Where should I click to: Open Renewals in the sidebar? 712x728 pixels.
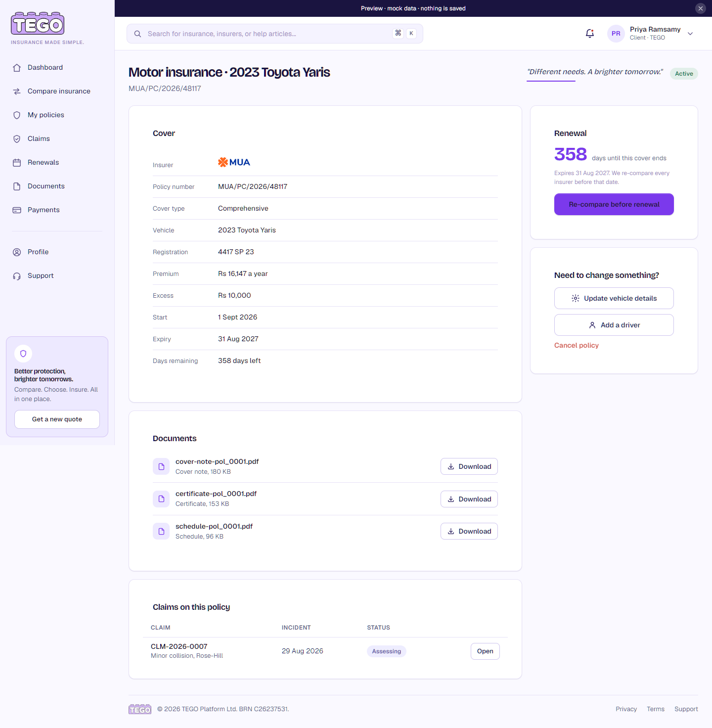pos(43,162)
